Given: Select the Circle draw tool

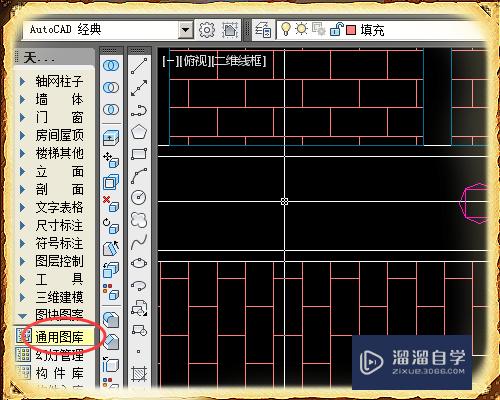Looking at the screenshot, I should pos(139,198).
